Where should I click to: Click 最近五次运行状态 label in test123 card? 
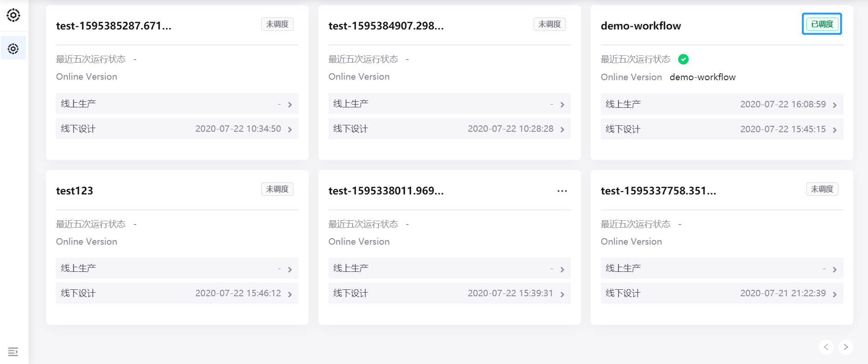(x=91, y=224)
